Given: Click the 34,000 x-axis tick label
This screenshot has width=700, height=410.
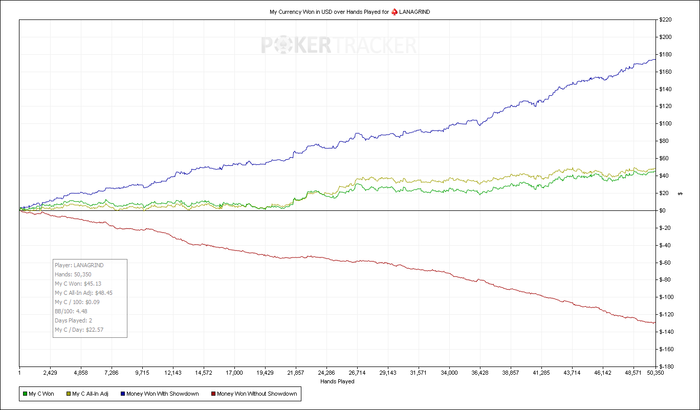Looking at the screenshot, I should (449, 372).
